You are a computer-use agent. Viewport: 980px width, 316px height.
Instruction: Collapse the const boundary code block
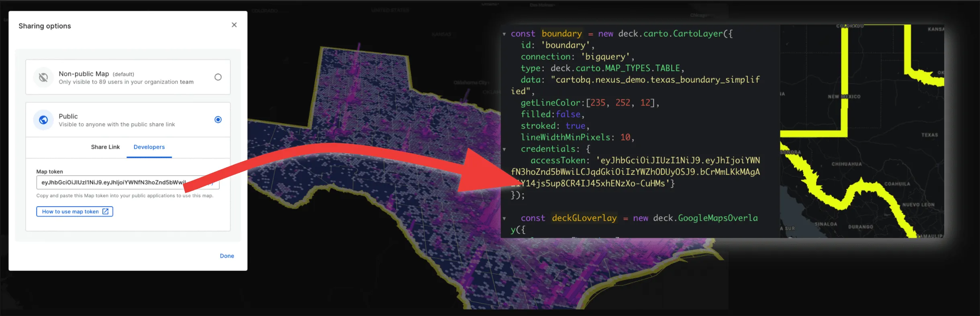pyautogui.click(x=504, y=34)
